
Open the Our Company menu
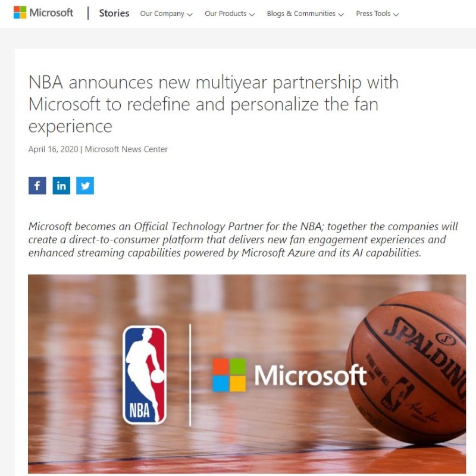point(167,14)
